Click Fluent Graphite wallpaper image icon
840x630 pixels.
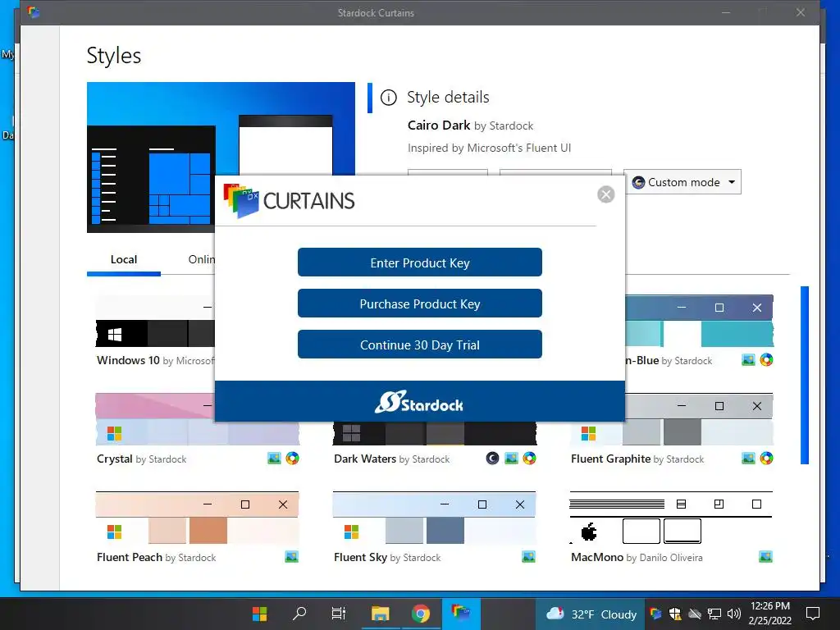(748, 459)
